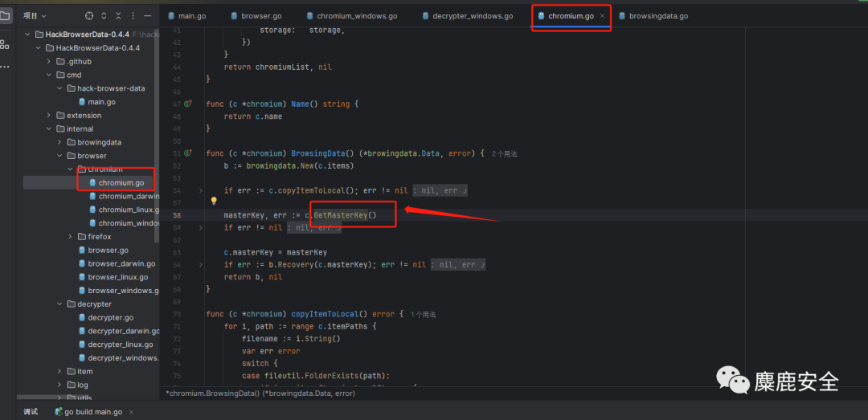Click the Go file icon of browser.go
This screenshot has height=420, width=868.
tap(82, 250)
